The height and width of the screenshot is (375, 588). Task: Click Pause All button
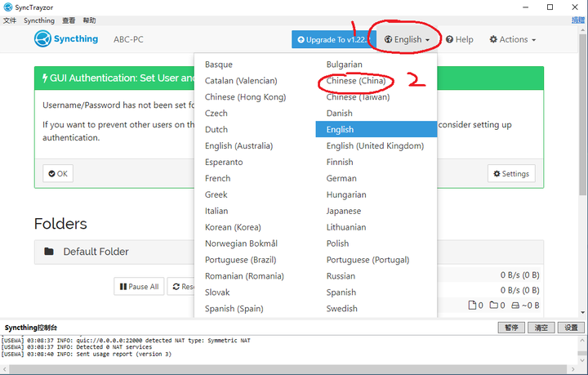(139, 287)
